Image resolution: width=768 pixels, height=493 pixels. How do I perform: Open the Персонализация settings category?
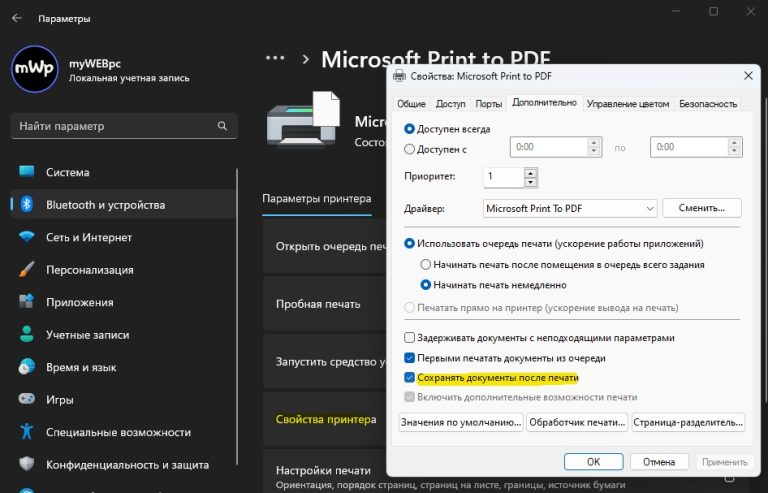click(x=123, y=269)
